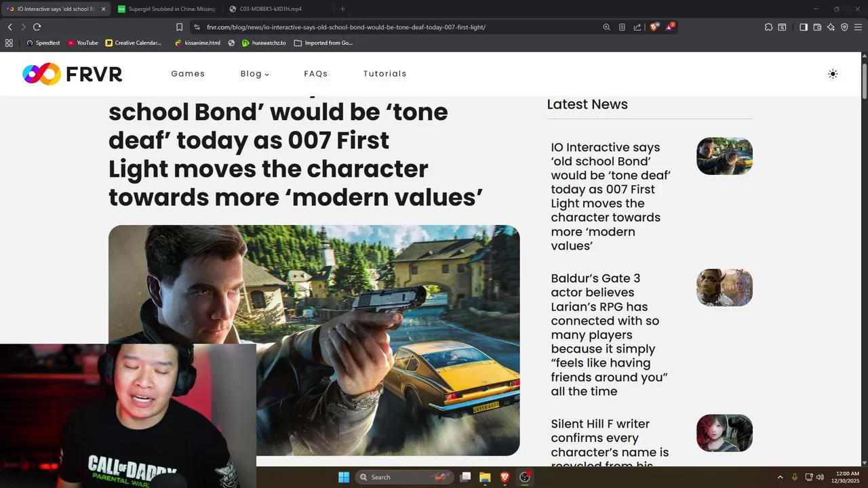Screen dimensions: 868x488
Task: Open OBS Studio from the taskbar
Action: (x=525, y=477)
